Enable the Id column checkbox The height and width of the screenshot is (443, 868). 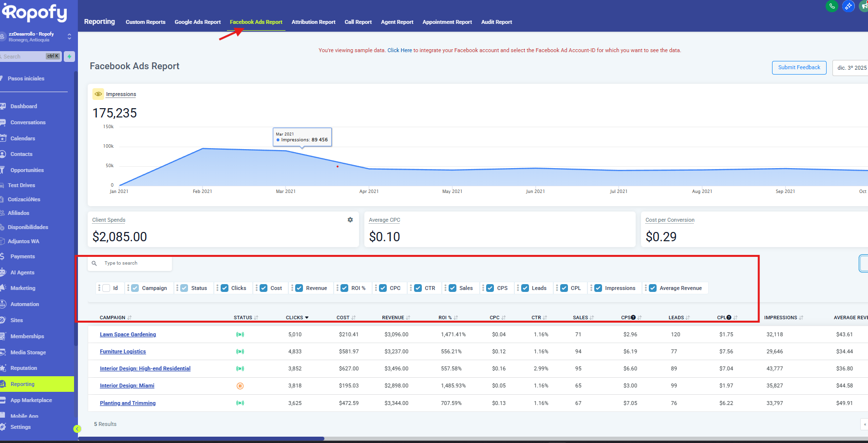[106, 288]
